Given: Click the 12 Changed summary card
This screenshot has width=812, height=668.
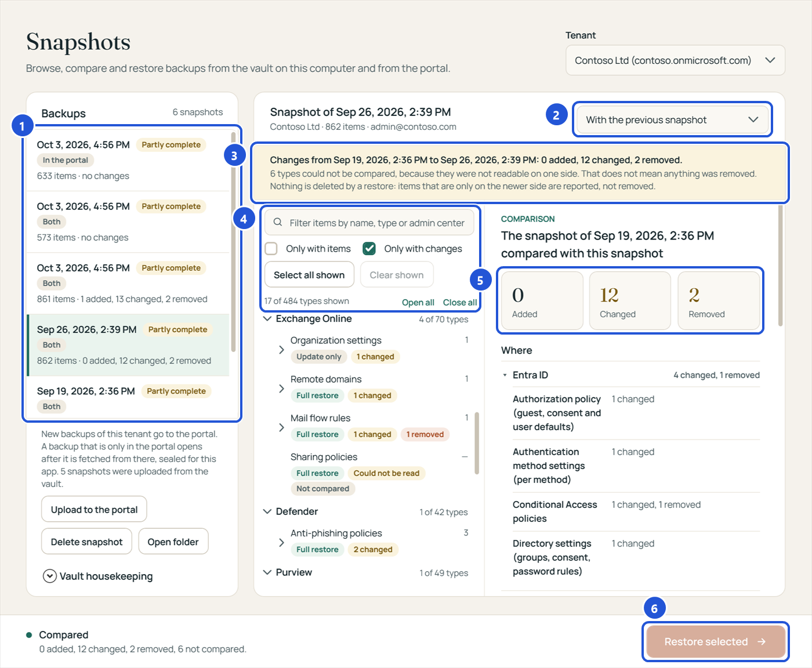Looking at the screenshot, I should [x=630, y=301].
